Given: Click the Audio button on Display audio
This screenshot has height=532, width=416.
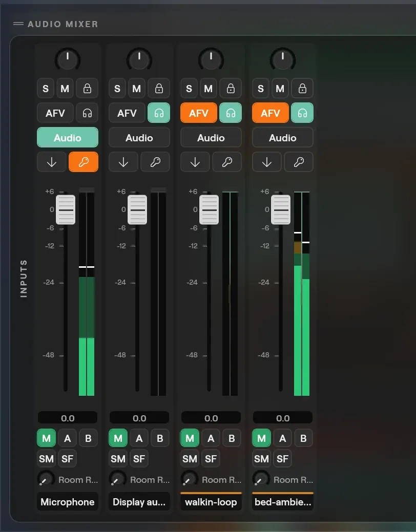Looking at the screenshot, I should coord(139,137).
